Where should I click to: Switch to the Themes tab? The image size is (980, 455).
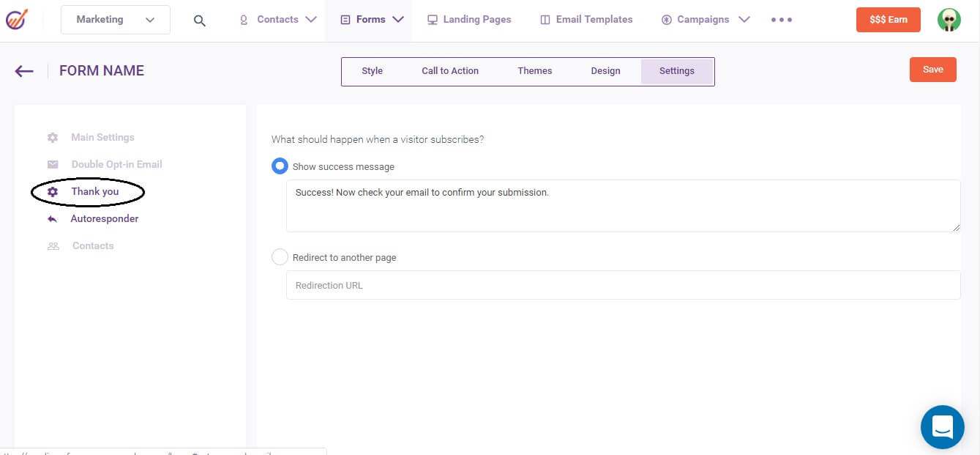(x=534, y=71)
